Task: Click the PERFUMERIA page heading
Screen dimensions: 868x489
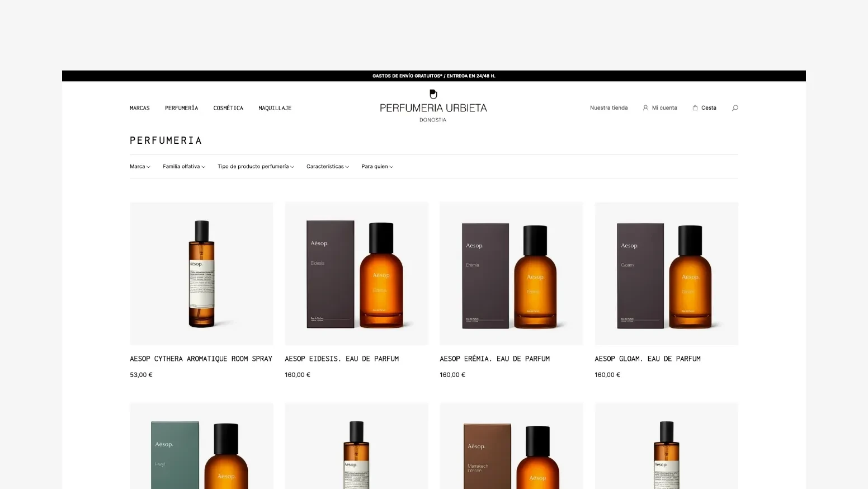Action: point(166,140)
